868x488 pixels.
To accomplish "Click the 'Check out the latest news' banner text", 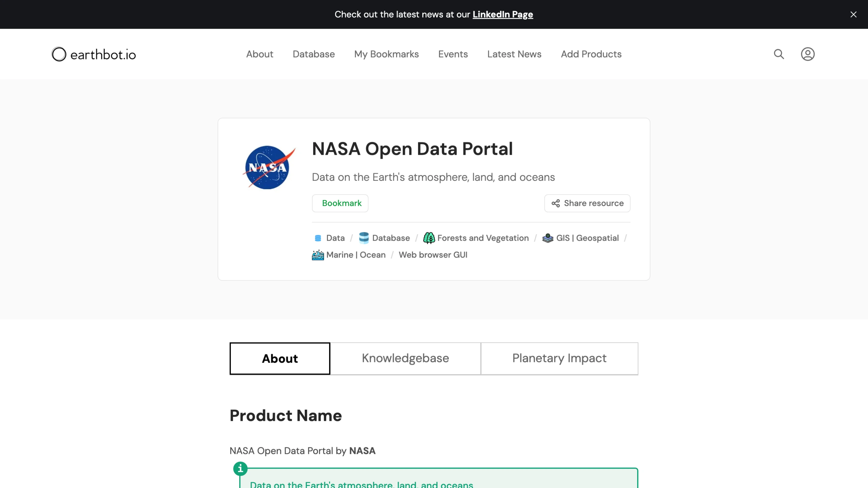I will 402,14.
